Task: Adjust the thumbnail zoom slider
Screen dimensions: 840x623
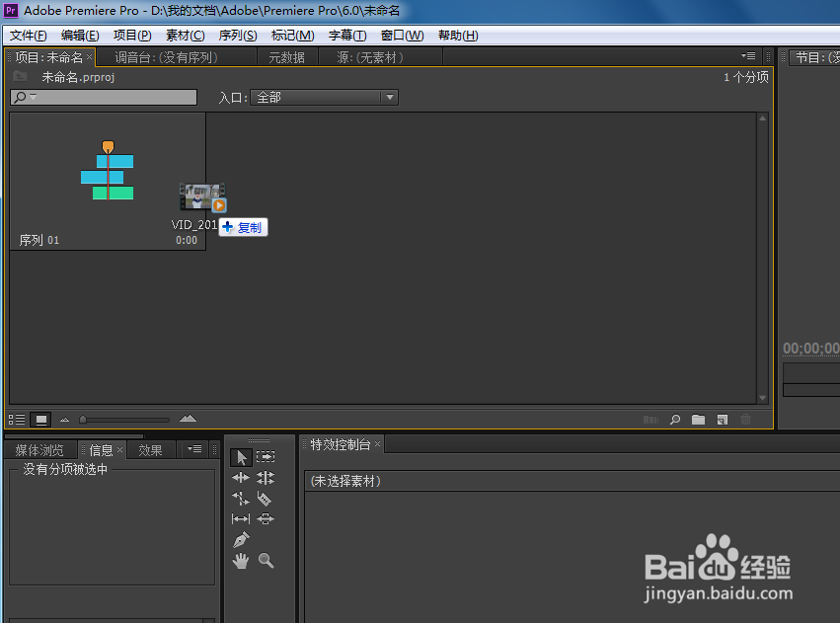Action: pos(83,420)
